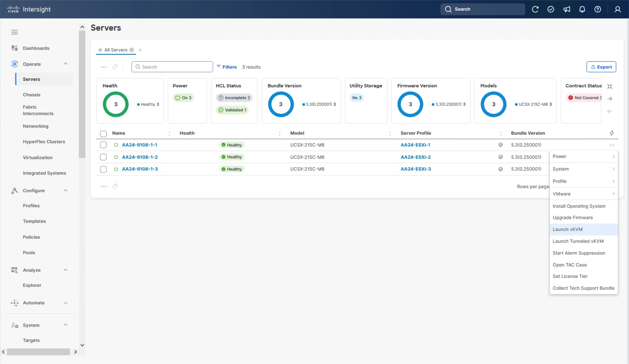Image resolution: width=629 pixels, height=364 pixels.
Task: Open the notifications bell icon
Action: [x=582, y=9]
